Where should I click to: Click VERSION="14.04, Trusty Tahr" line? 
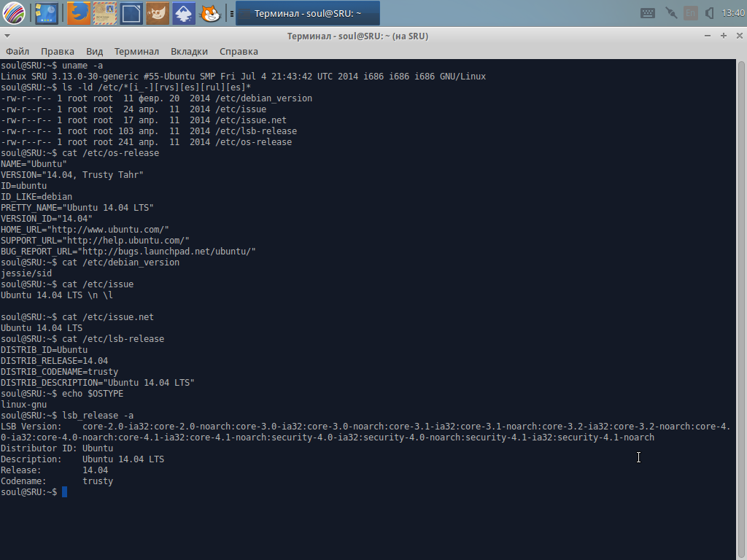coord(72,175)
